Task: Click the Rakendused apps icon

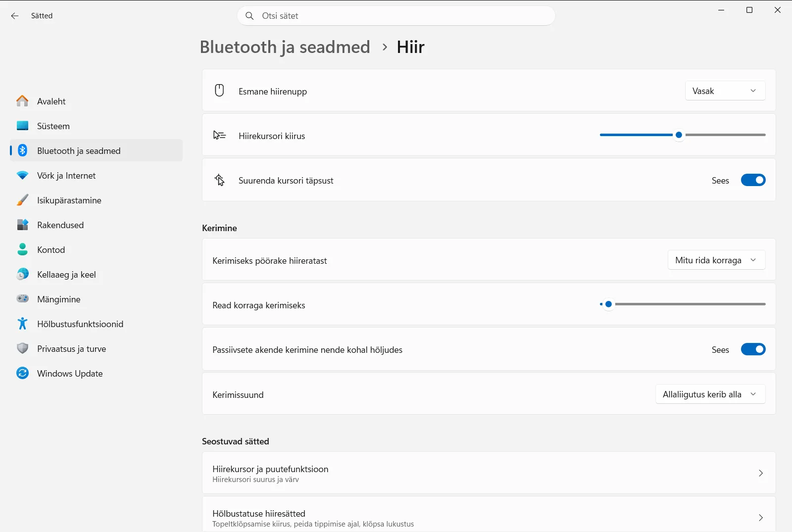Action: [22, 225]
